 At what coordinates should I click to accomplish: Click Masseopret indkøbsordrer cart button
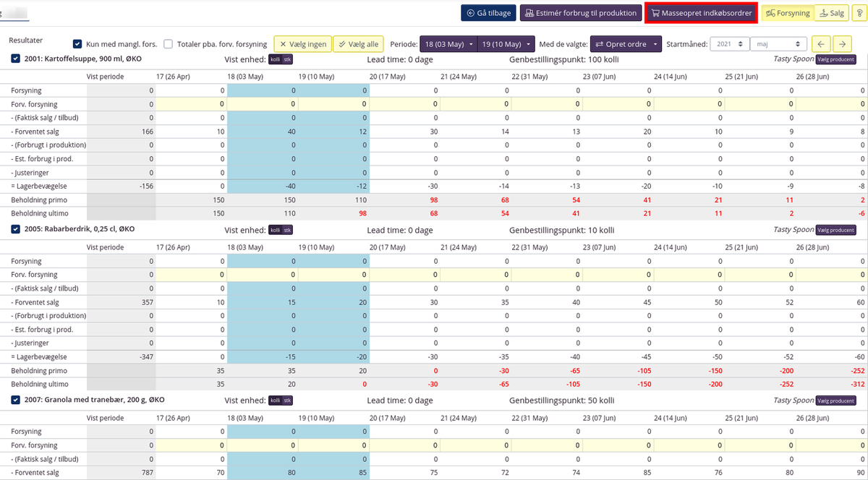click(x=700, y=13)
